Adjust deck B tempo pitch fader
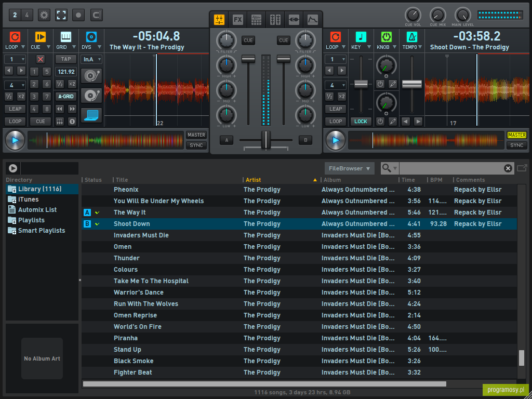This screenshot has height=399, width=532. pos(412,84)
